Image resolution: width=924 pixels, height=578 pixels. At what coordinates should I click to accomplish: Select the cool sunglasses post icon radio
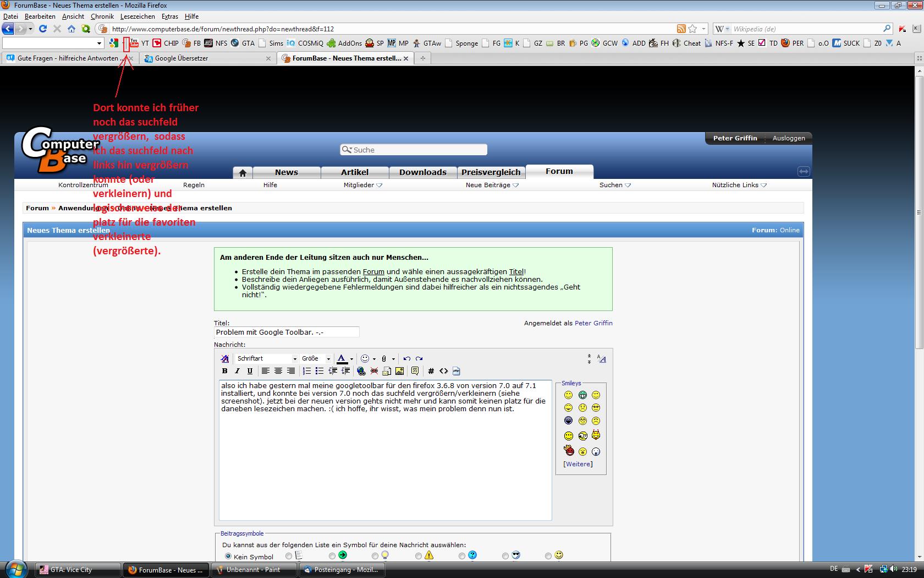(x=505, y=556)
